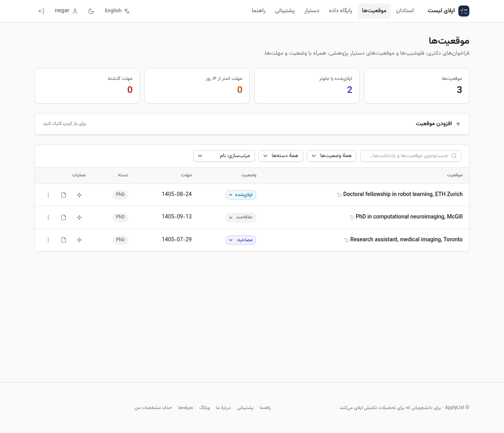Viewport: 504px width, 433px height.
Task: Go to the استادان tab
Action: point(405,11)
